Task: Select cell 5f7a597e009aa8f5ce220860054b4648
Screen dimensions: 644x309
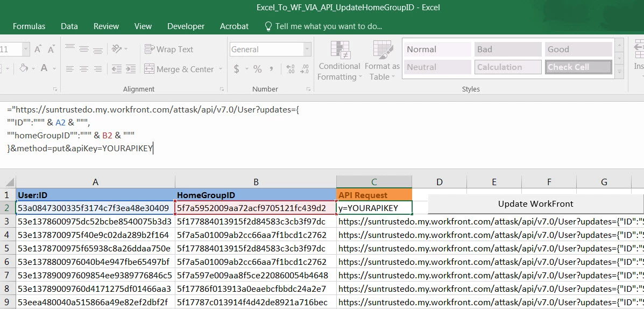Action: 256,275
